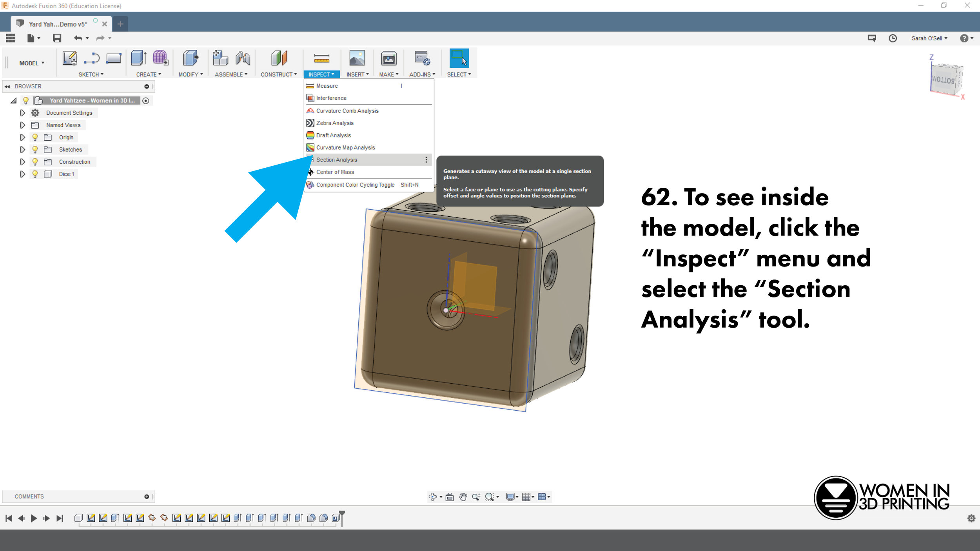Select the Rectangle sketch tool icon
Screen dimensions: 980x551
(x=114, y=58)
